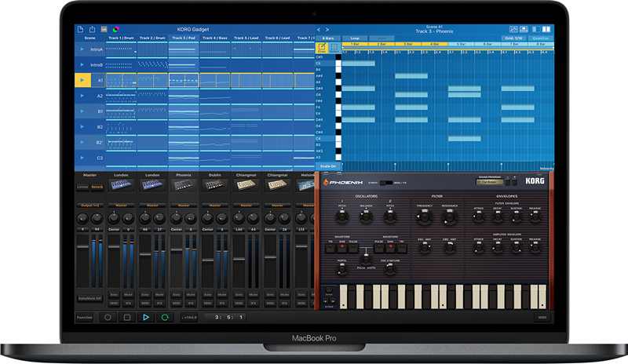Select the 5 Bar tab in piano roll

462,44
